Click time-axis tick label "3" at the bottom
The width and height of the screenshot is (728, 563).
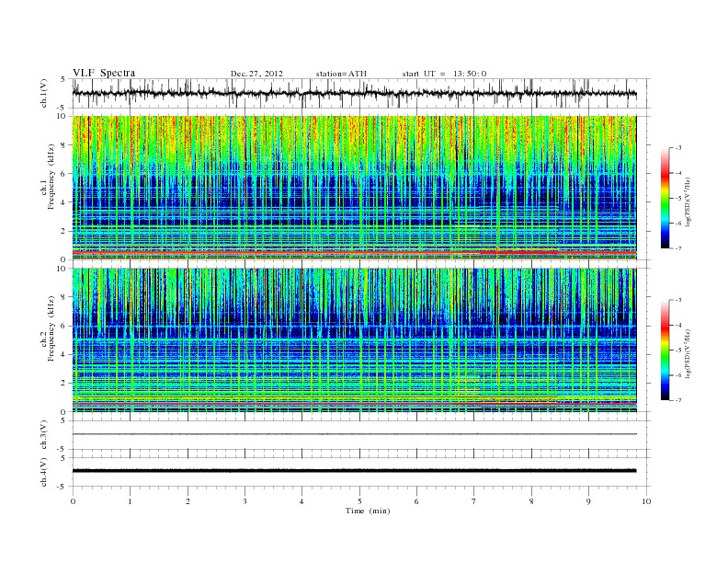pos(245,501)
